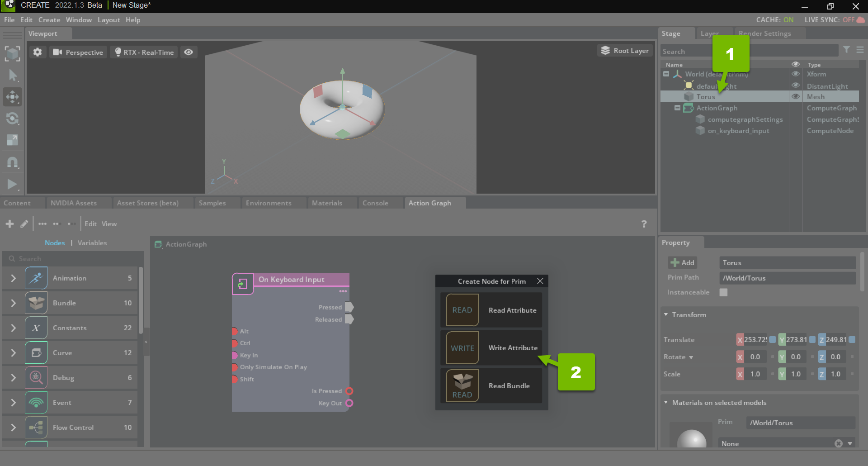Select computegraphSettings in Stage tree
This screenshot has height=466, width=868.
(745, 119)
